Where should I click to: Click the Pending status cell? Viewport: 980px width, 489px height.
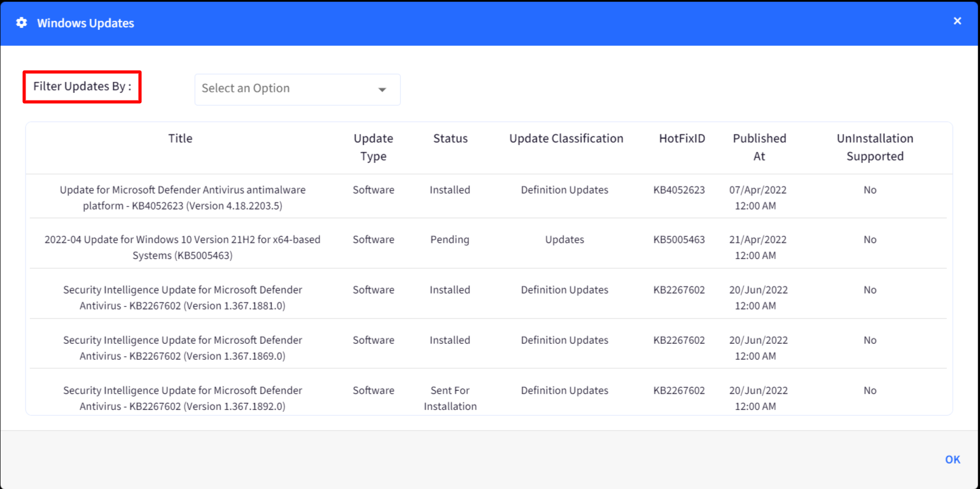click(x=450, y=240)
